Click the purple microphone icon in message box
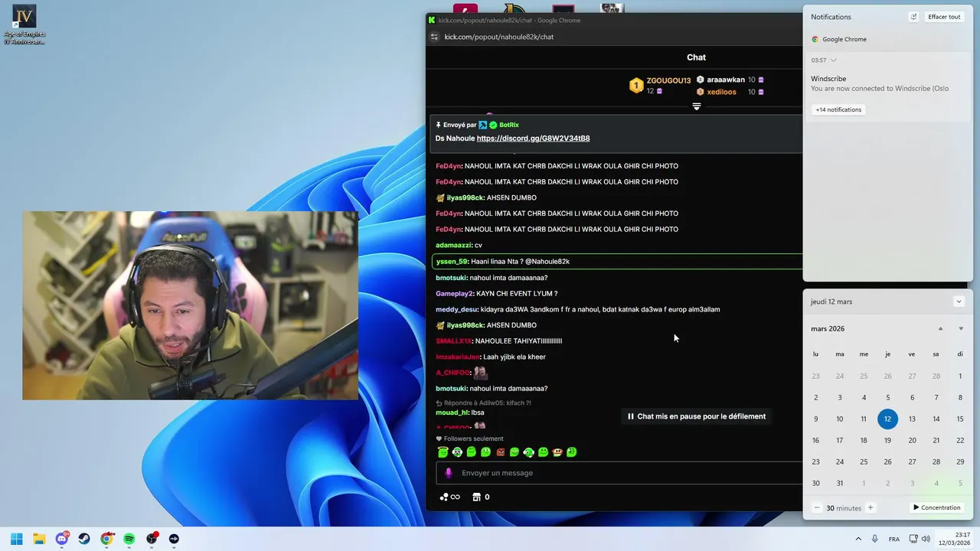 449,473
